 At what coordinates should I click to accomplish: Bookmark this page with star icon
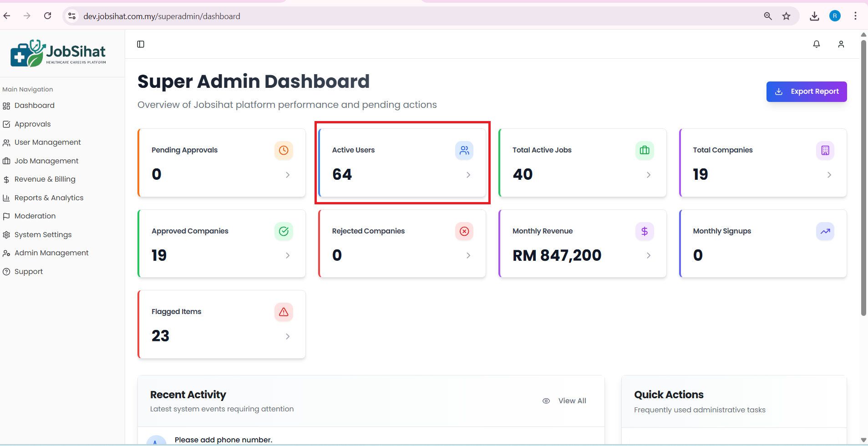(x=786, y=16)
